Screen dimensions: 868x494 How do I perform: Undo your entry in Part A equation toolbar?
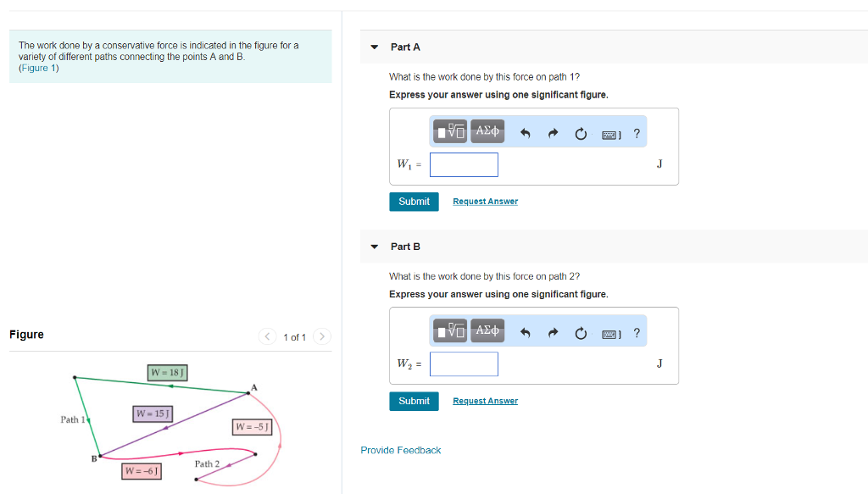point(524,133)
